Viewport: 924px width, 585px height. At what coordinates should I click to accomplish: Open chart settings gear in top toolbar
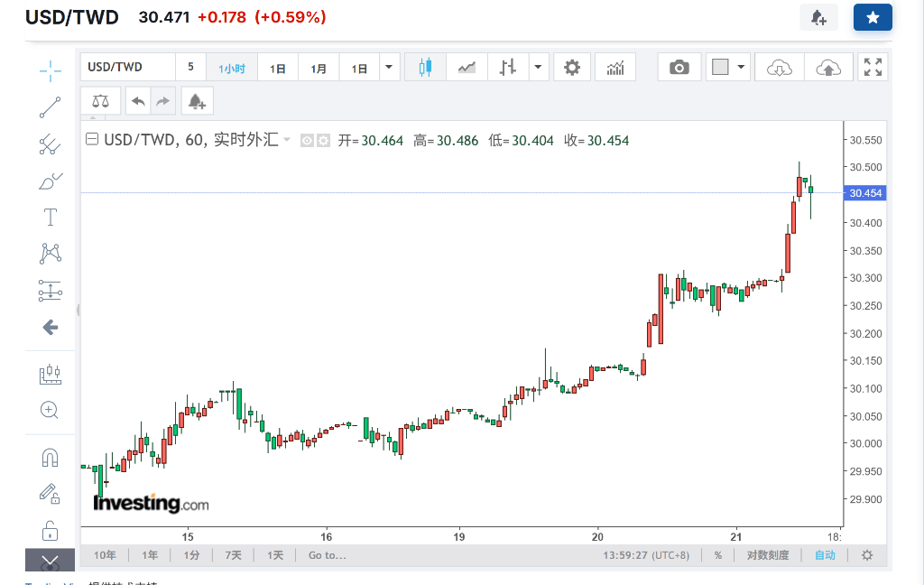[571, 68]
